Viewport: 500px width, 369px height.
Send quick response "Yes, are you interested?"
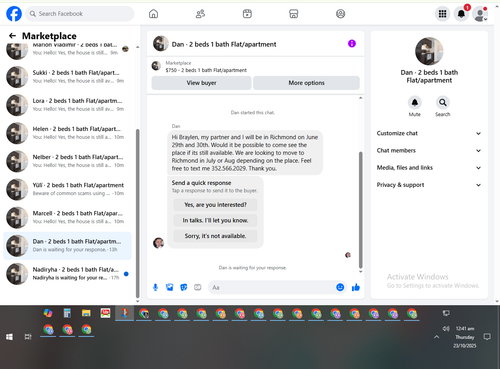point(215,205)
